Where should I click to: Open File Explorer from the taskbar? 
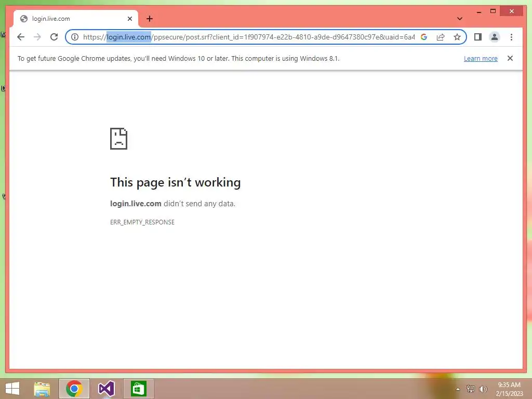coord(42,389)
